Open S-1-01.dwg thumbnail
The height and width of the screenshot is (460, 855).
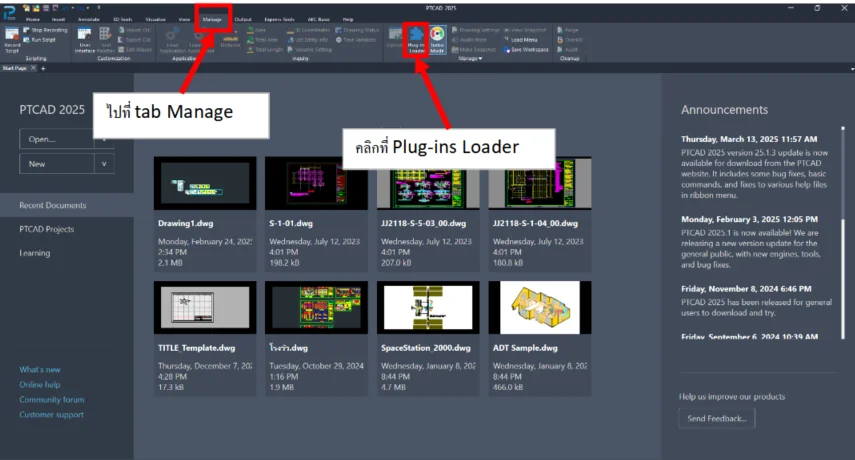click(x=316, y=183)
